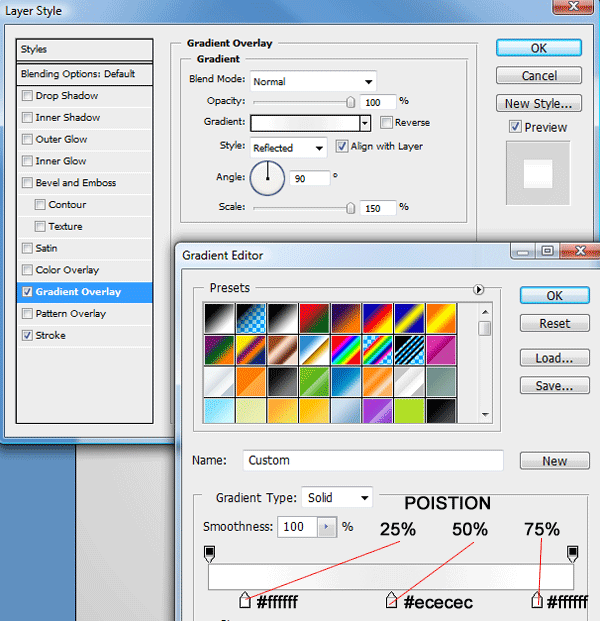
Task: Click the Save... button
Action: coord(554,385)
